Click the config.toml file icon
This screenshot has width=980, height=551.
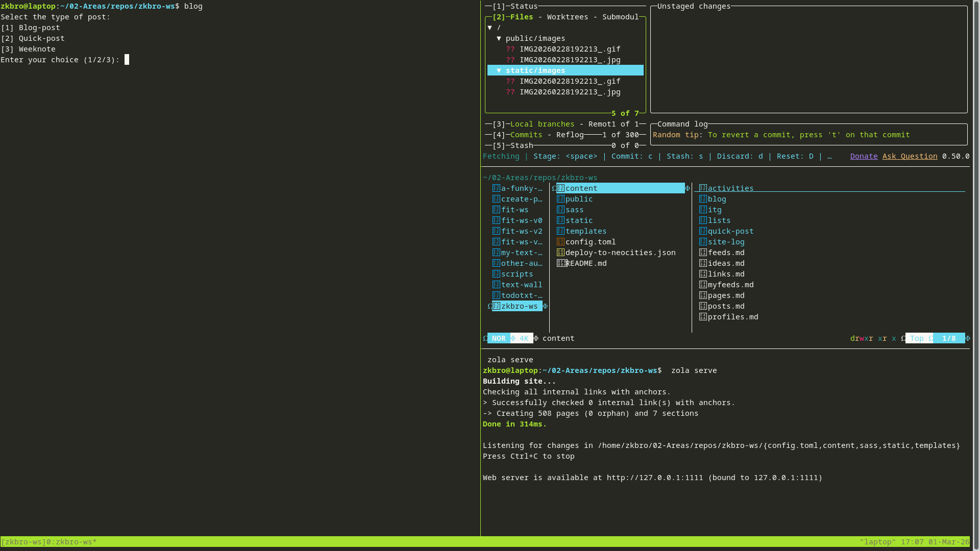[x=560, y=242]
